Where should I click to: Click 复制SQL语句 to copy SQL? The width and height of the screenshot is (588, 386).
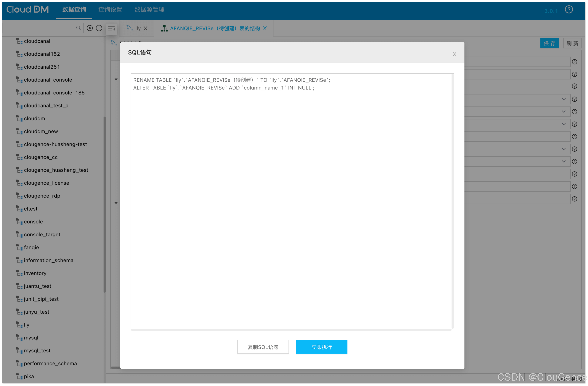click(x=263, y=347)
